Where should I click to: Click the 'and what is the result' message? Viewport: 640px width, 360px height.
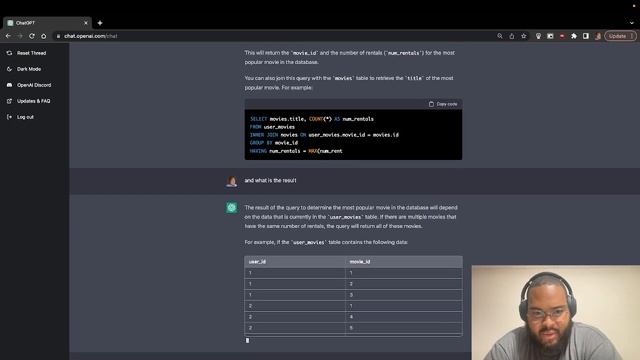pos(270,180)
